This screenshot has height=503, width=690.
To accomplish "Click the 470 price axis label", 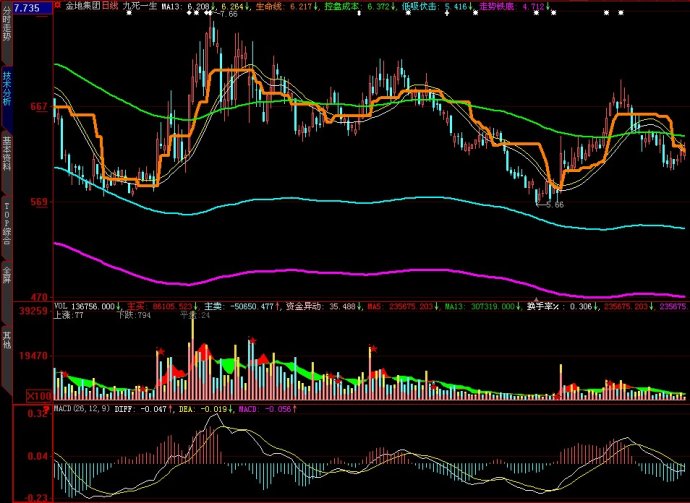I will (39, 297).
